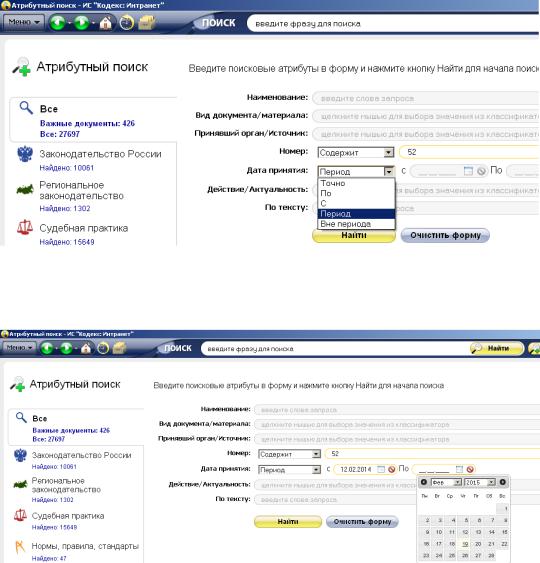Viewport: 540px width, 563px height.
Task: Open Важные документы: 426 link, upper window
Action: coord(87,124)
